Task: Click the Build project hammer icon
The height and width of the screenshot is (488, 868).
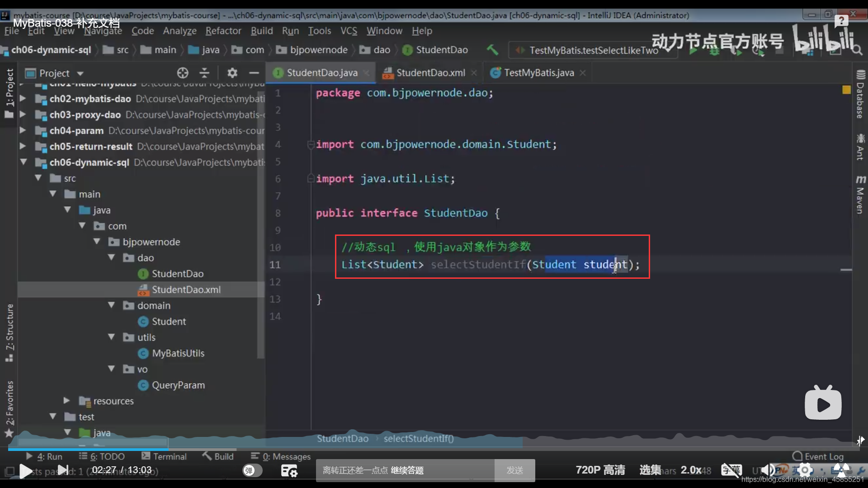Action: coord(492,50)
